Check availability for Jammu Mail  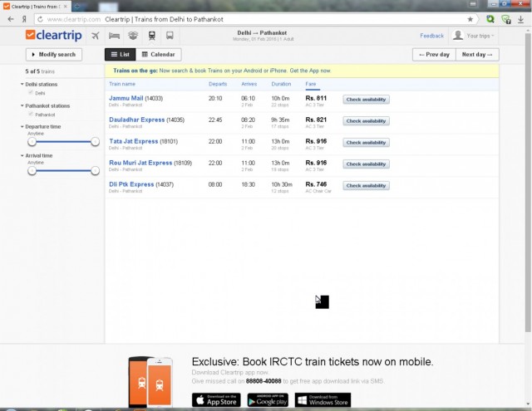[x=366, y=99]
